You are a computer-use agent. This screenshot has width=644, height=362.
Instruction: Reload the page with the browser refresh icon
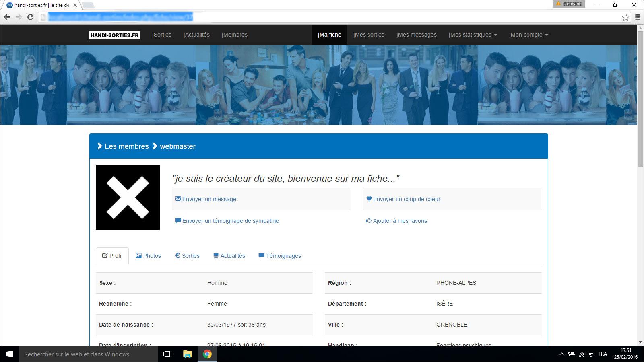tap(30, 17)
